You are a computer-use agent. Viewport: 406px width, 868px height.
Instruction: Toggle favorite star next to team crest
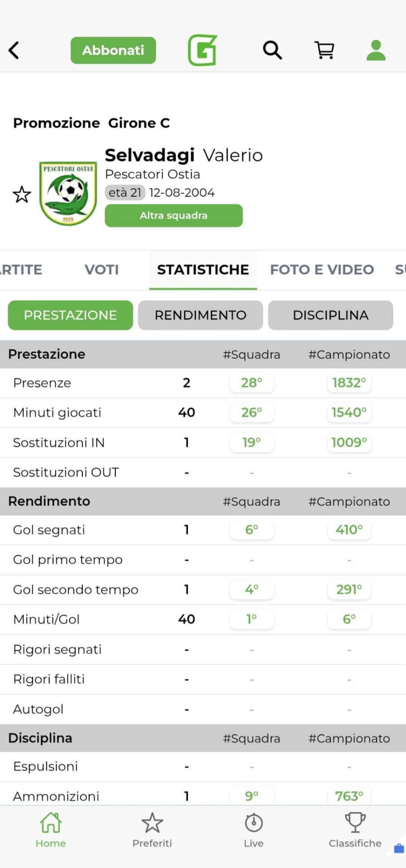click(x=22, y=194)
